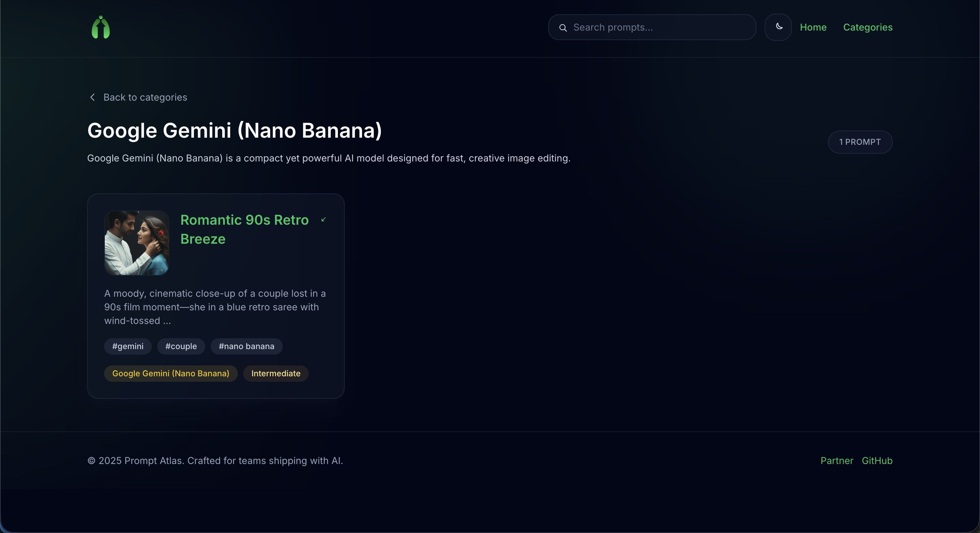Click the small arrow icon on prompt card
The width and height of the screenshot is (980, 533).
(x=323, y=219)
